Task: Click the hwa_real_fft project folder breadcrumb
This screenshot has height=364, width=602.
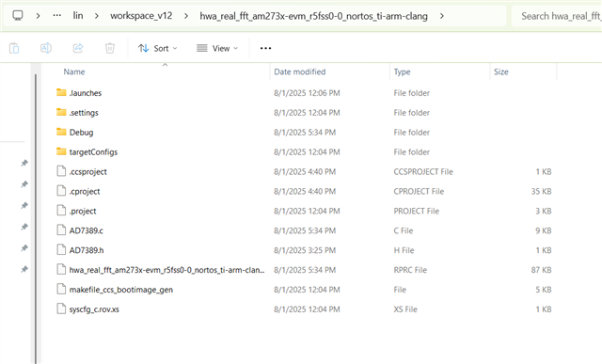Action: [313, 16]
